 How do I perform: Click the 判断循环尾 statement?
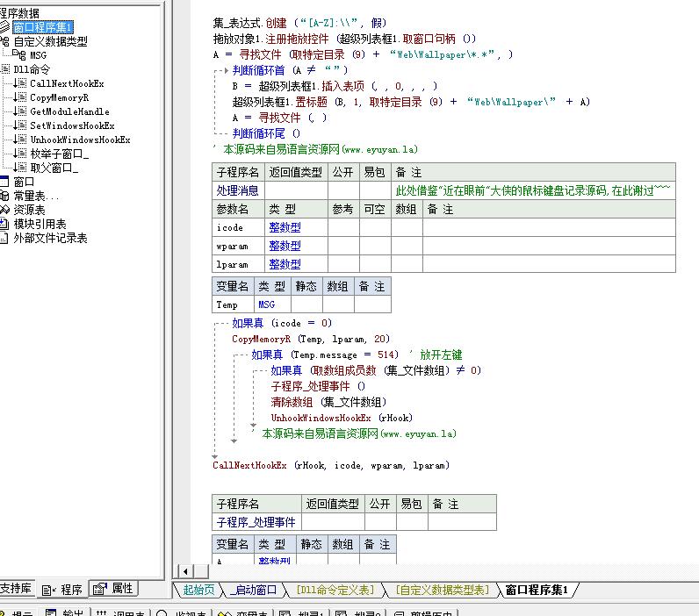[266, 133]
